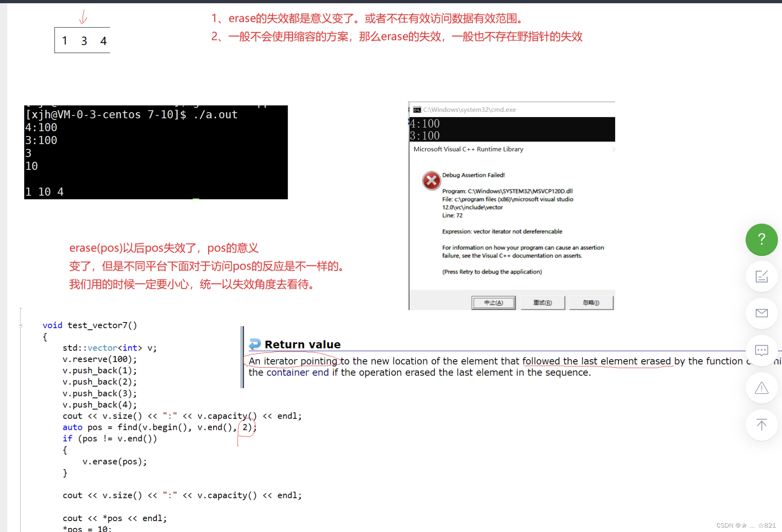Click '(Press Retry to debug the application)' text
The width and height of the screenshot is (782, 532).
pyautogui.click(x=492, y=272)
